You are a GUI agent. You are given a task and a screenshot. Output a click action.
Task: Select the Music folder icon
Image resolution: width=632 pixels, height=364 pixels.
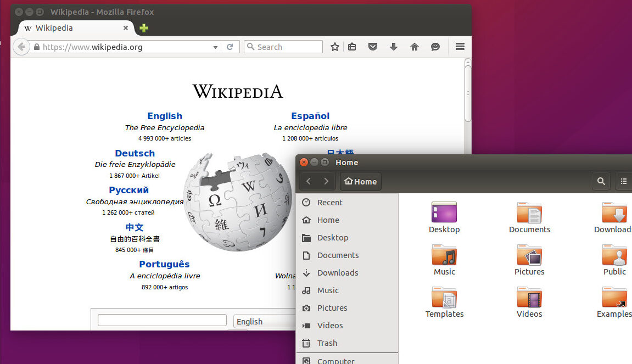pos(444,255)
